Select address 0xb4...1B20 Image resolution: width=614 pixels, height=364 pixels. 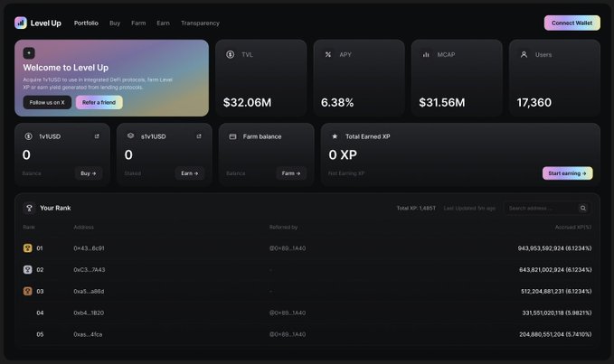89,313
